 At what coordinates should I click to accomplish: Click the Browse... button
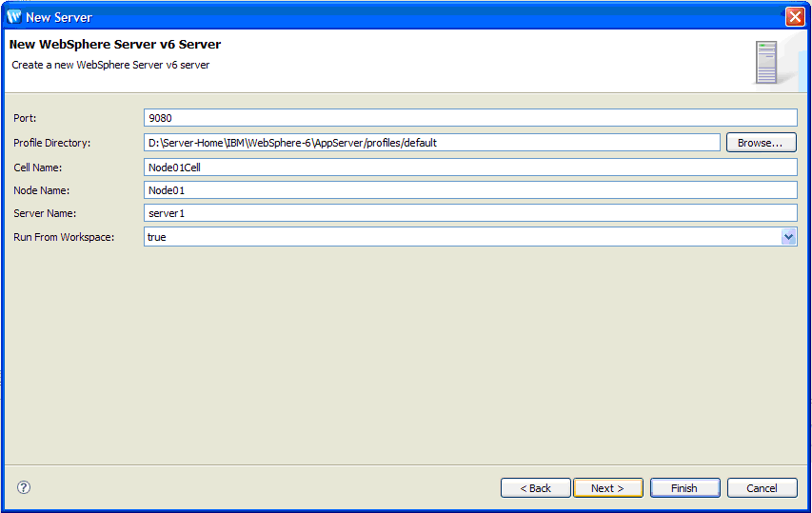(x=762, y=143)
